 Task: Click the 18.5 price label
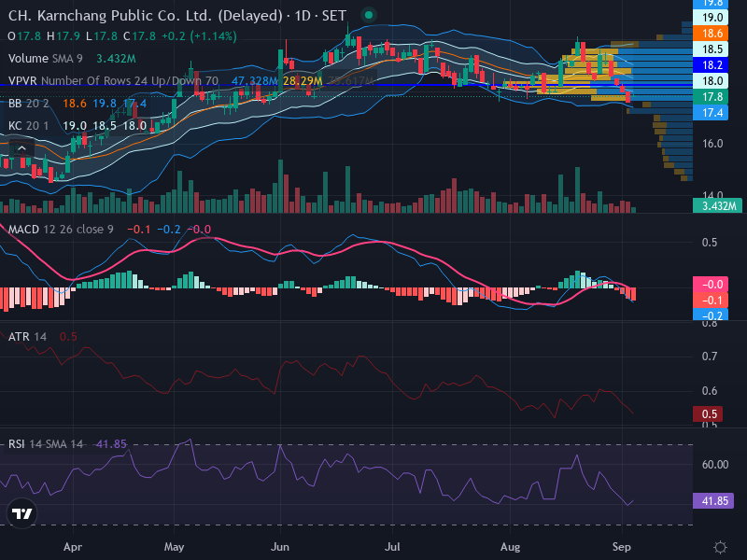pyautogui.click(x=711, y=49)
